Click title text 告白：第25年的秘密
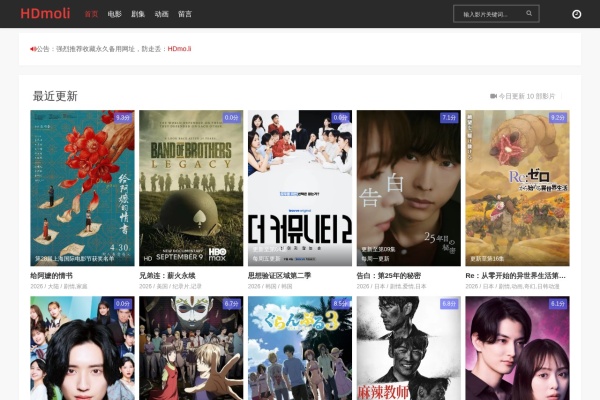600x400 pixels. tap(389, 276)
